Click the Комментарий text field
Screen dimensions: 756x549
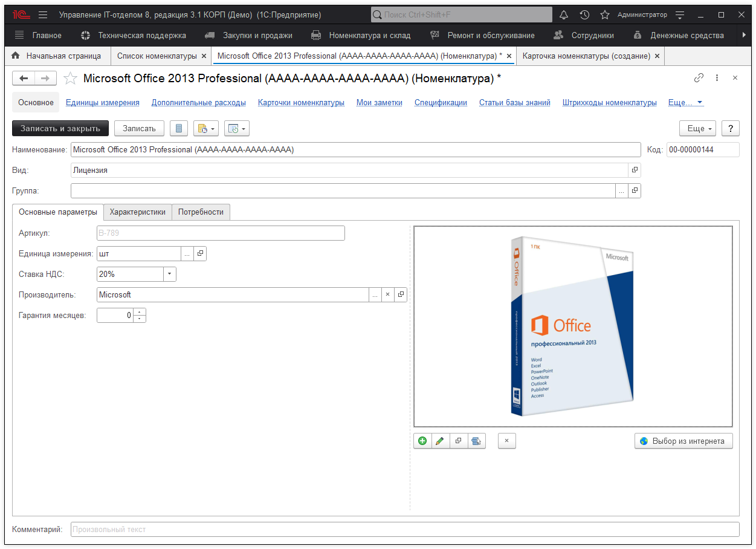click(x=404, y=530)
